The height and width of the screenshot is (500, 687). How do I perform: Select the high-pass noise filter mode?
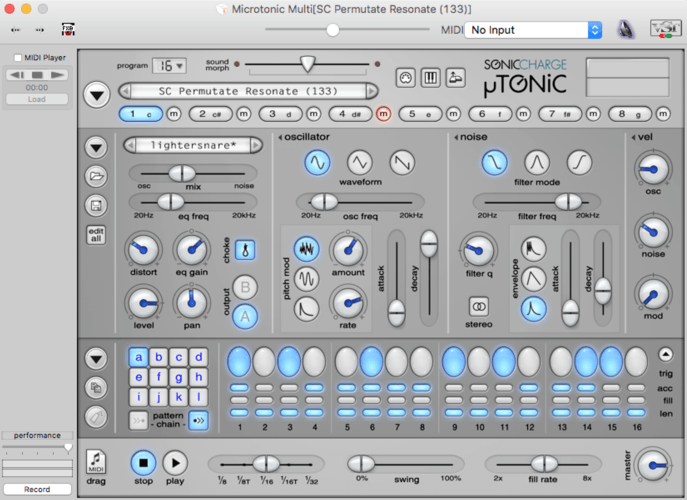580,163
